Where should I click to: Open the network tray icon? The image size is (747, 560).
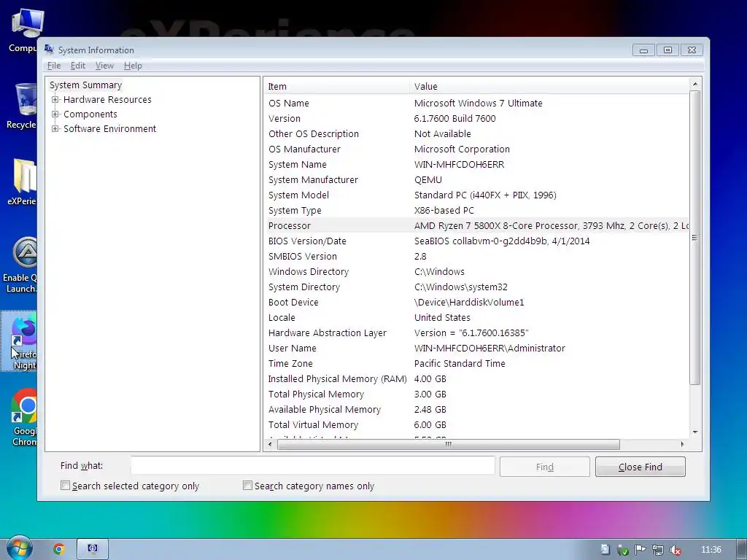pyautogui.click(x=658, y=550)
